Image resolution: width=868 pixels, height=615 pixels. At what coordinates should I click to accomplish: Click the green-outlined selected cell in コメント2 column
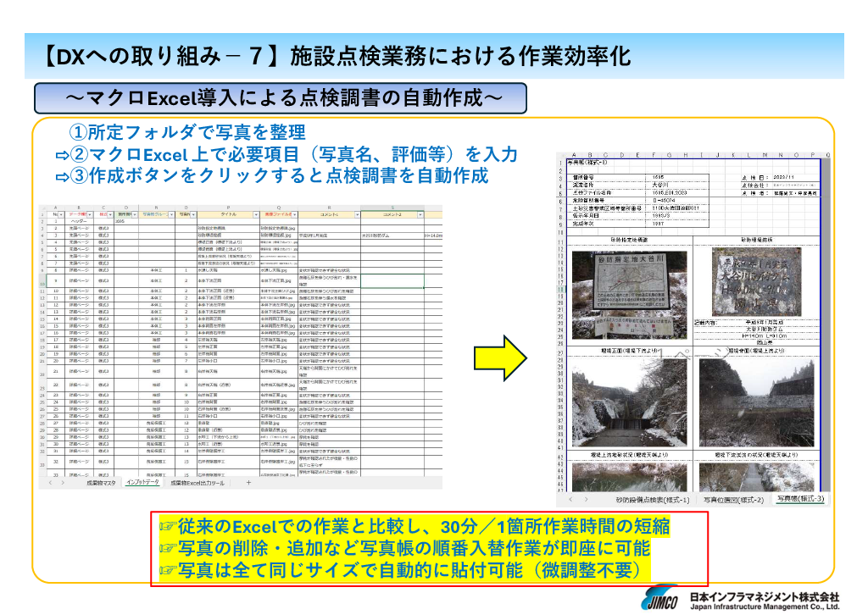(x=392, y=281)
